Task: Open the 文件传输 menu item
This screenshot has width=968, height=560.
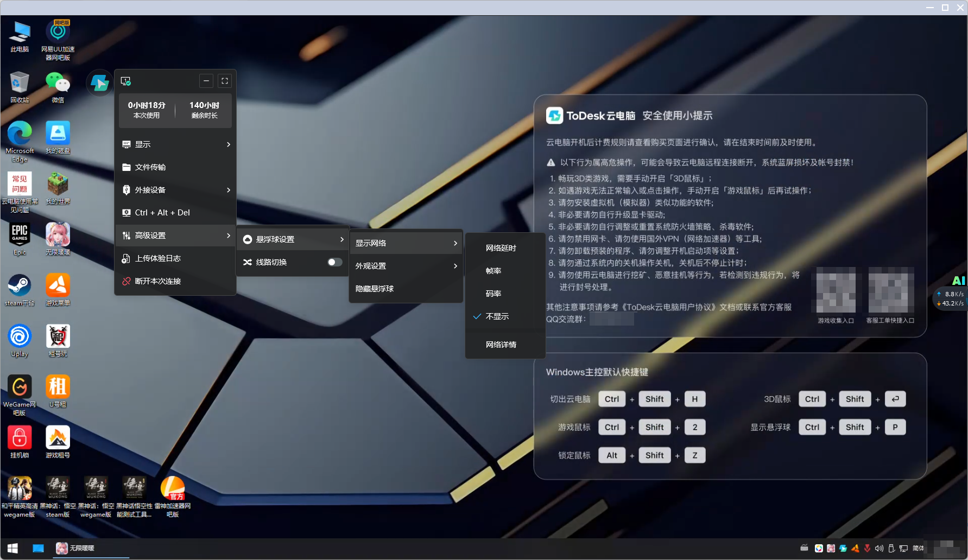Action: click(x=175, y=167)
